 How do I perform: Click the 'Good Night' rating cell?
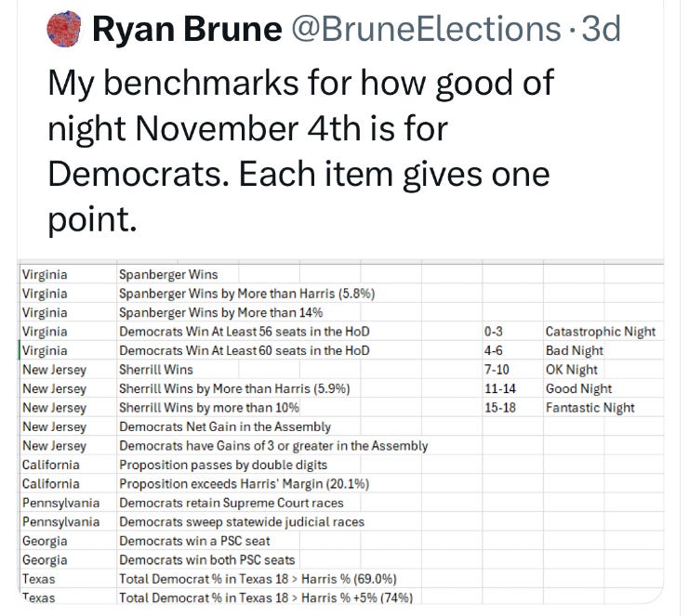[578, 388]
